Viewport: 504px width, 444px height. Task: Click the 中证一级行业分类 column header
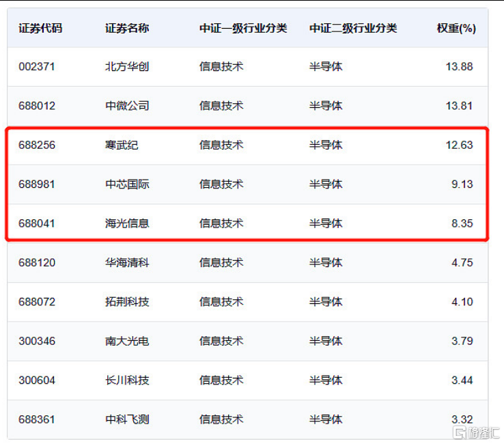click(243, 28)
